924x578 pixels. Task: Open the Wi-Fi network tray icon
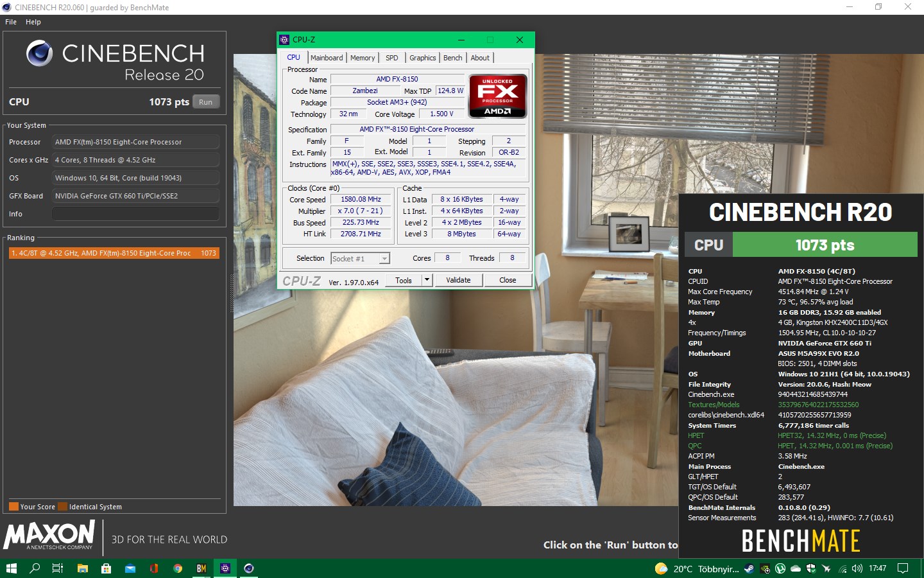pos(843,568)
